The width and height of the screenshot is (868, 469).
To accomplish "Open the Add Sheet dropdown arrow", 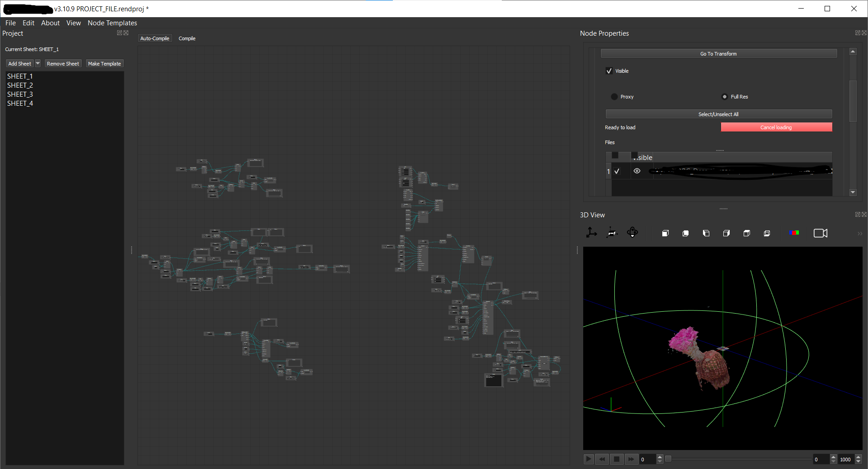I will [38, 64].
